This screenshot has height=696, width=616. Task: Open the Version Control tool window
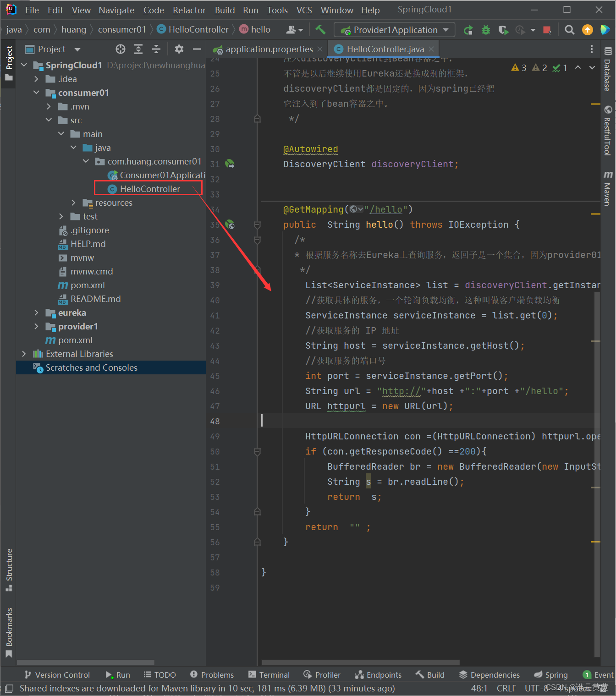pyautogui.click(x=57, y=674)
